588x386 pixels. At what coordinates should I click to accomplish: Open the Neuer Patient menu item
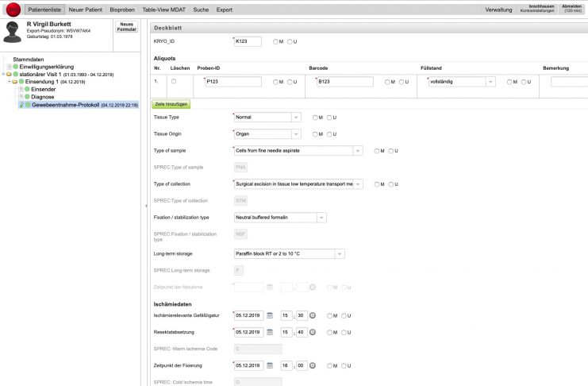click(86, 10)
